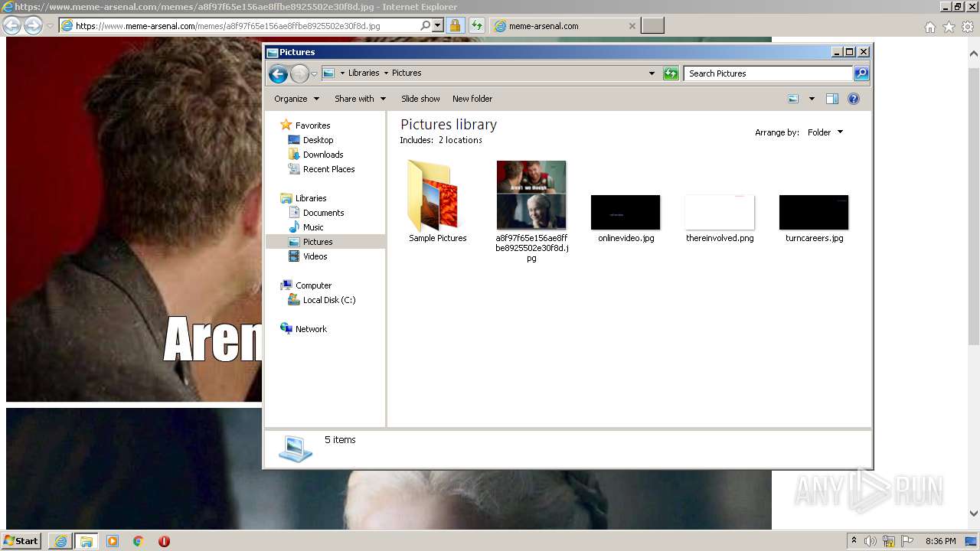Select the a8f97f65e156ae8ff meme thumbnail
The image size is (980, 551).
[x=531, y=211]
